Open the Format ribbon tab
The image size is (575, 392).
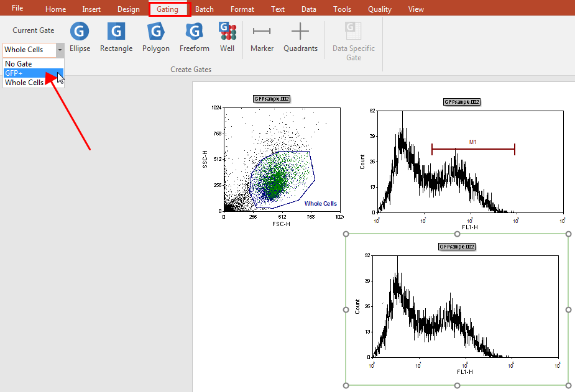pyautogui.click(x=242, y=9)
